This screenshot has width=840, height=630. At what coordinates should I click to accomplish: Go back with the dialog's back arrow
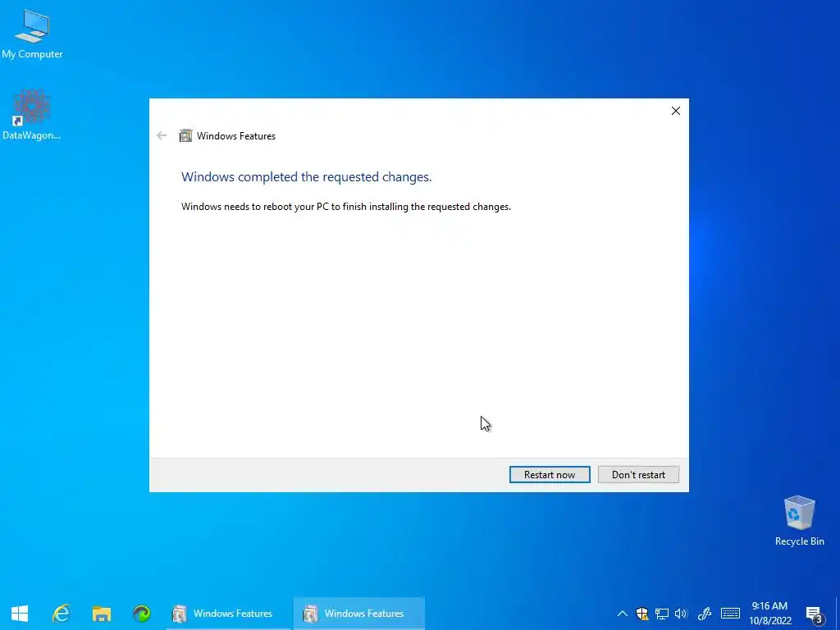coord(162,135)
